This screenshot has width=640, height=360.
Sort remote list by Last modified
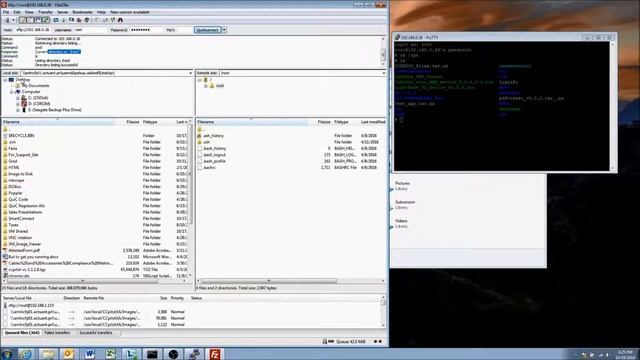point(373,122)
